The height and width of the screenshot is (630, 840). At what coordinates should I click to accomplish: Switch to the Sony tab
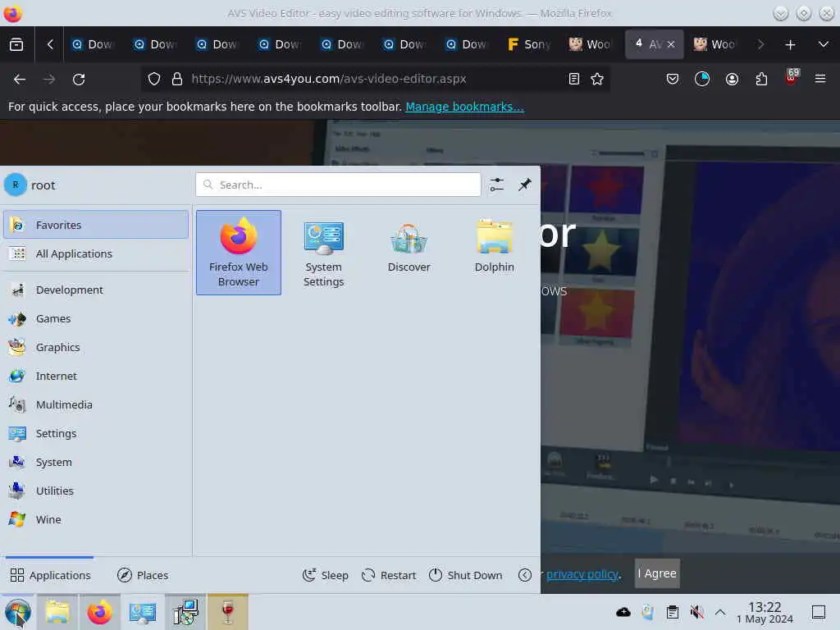(x=530, y=44)
